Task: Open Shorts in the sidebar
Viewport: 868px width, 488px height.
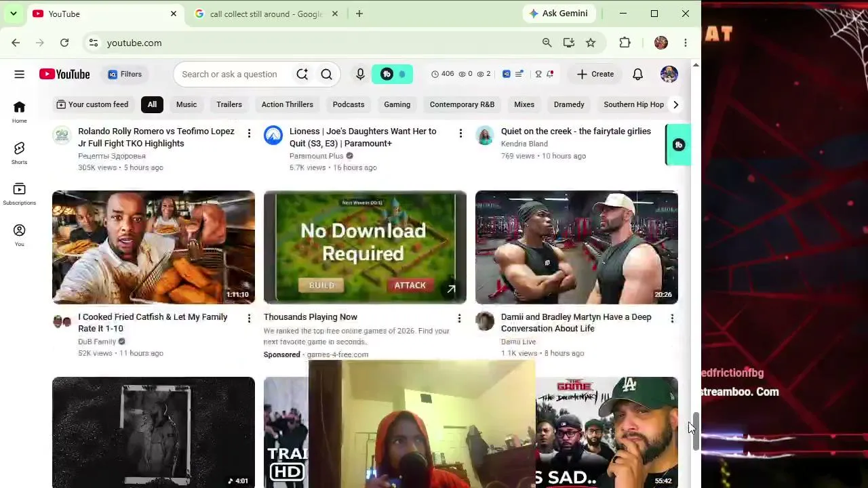Action: coord(19,153)
